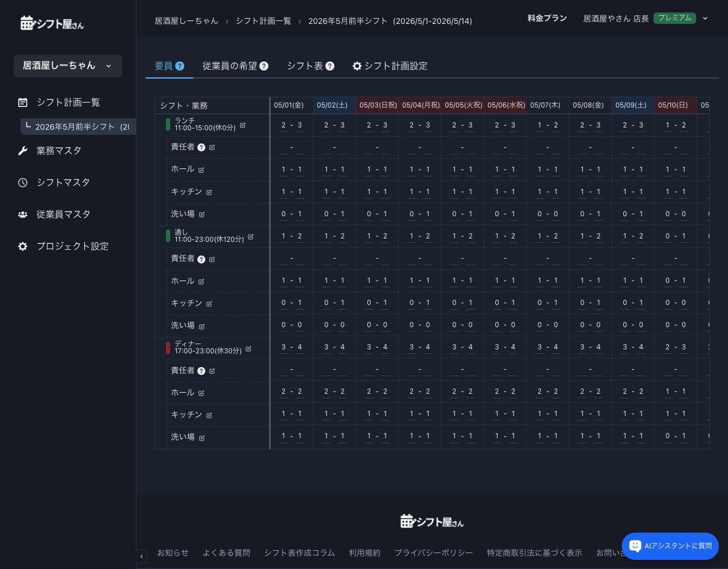Edit the ディナー shift via its pencil icon
Image resolution: width=728 pixels, height=569 pixels.
[248, 349]
